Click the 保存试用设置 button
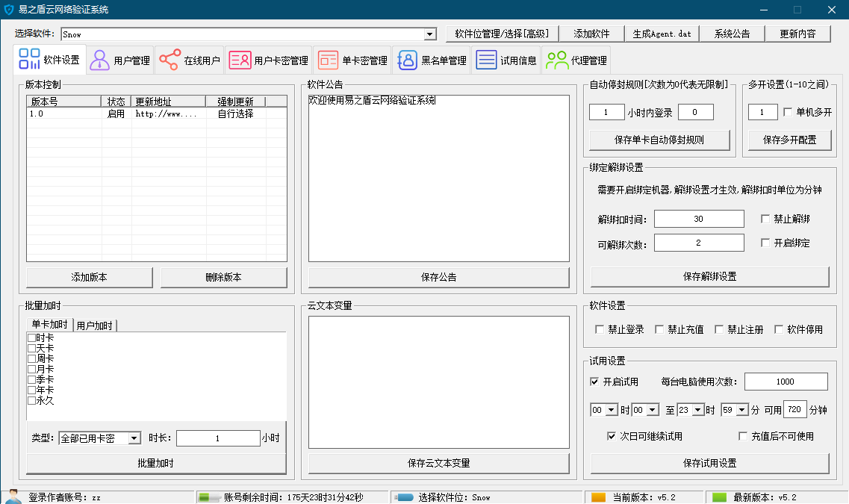 click(x=710, y=464)
